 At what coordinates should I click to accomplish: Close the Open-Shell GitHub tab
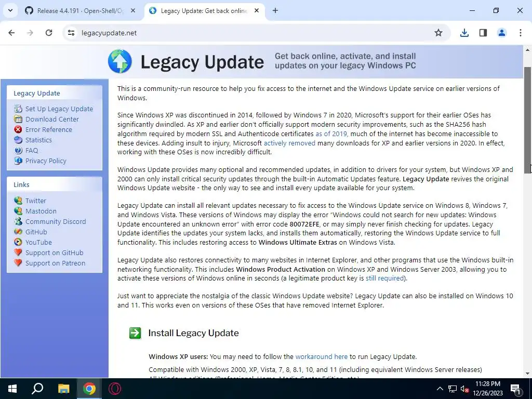pos(133,10)
